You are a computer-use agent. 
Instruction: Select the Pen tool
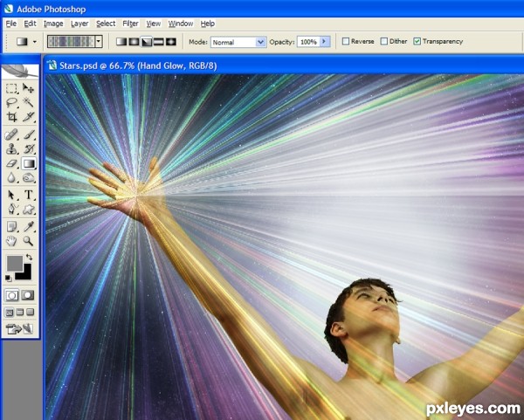pyautogui.click(x=11, y=210)
